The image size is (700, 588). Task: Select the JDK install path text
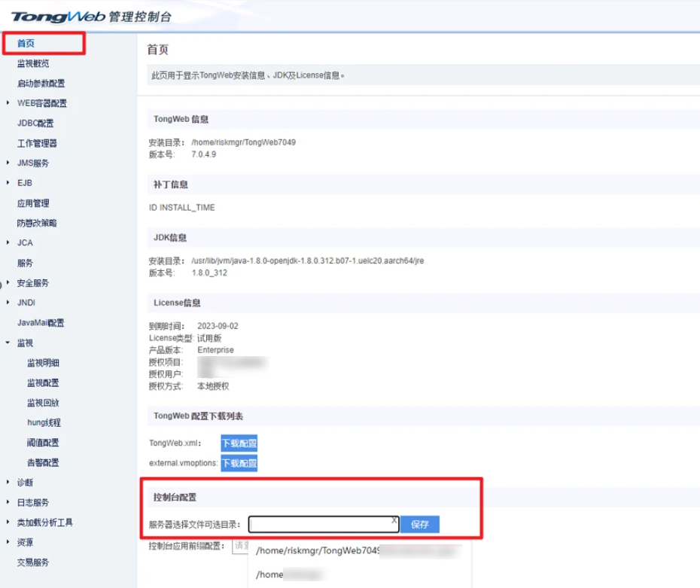point(308,260)
